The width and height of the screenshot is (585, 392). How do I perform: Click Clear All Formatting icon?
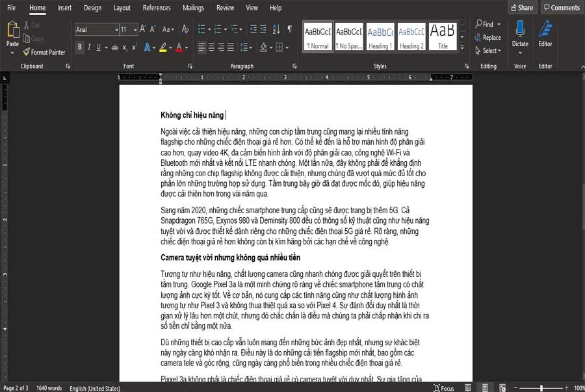pyautogui.click(x=185, y=29)
